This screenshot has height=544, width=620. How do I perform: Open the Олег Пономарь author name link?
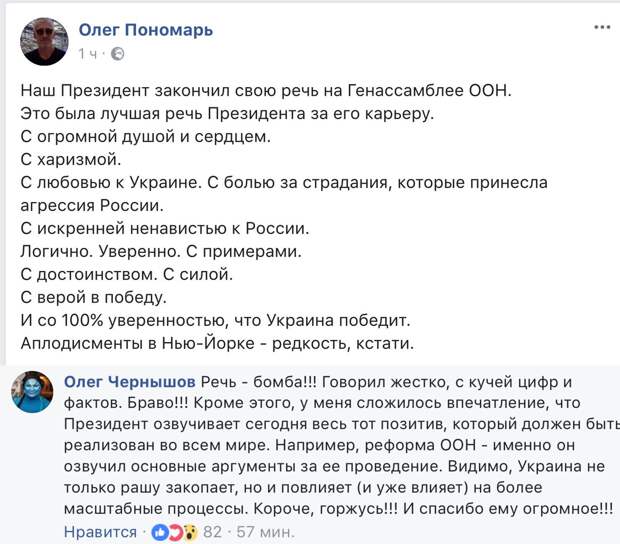(x=146, y=30)
